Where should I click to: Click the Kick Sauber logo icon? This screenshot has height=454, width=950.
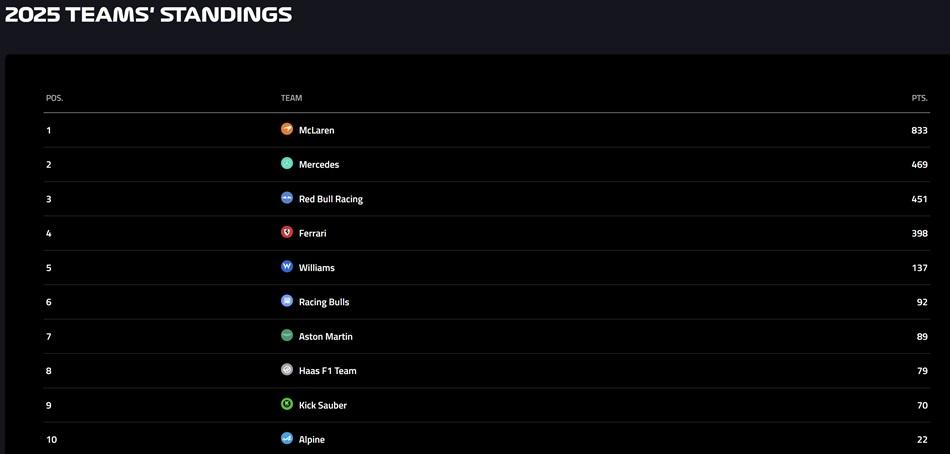pyautogui.click(x=287, y=404)
